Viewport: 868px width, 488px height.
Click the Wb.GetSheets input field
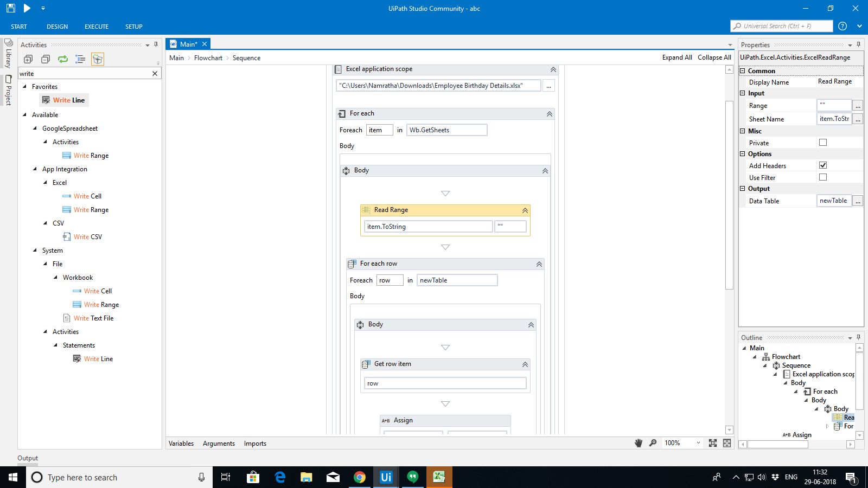447,130
